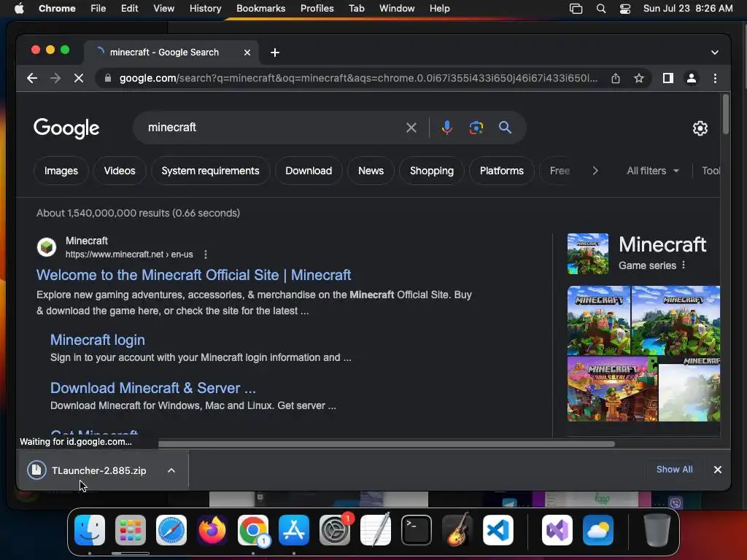
Task: Select the News filter chip
Action: [x=371, y=171]
